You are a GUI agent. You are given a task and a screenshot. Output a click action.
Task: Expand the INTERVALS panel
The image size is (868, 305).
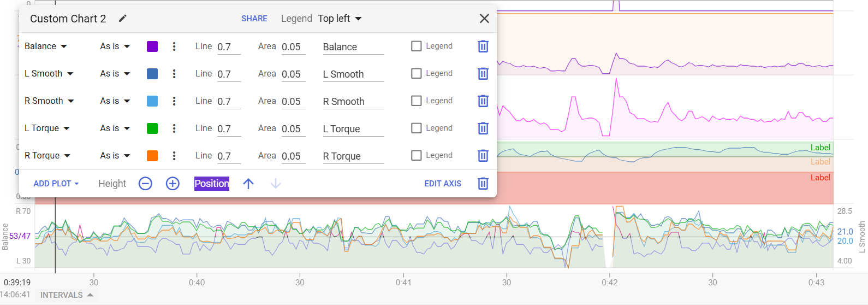67,295
